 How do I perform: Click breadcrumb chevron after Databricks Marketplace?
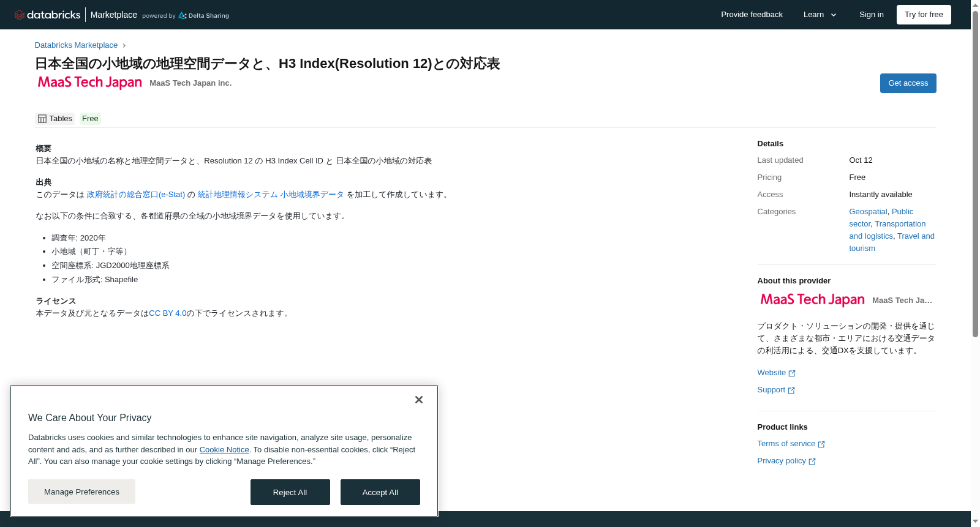(x=124, y=45)
